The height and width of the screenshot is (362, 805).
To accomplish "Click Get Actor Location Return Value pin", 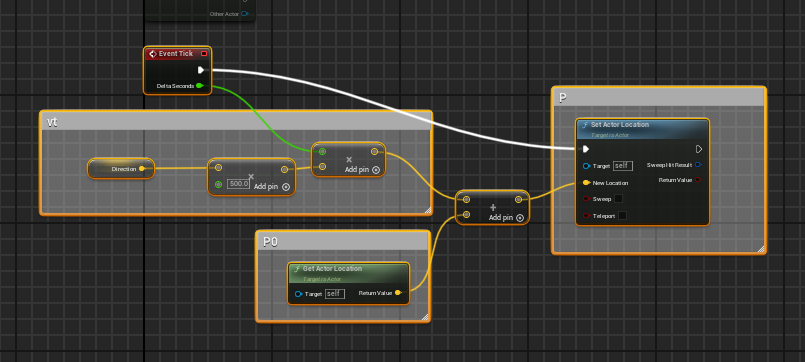I will pos(398,293).
